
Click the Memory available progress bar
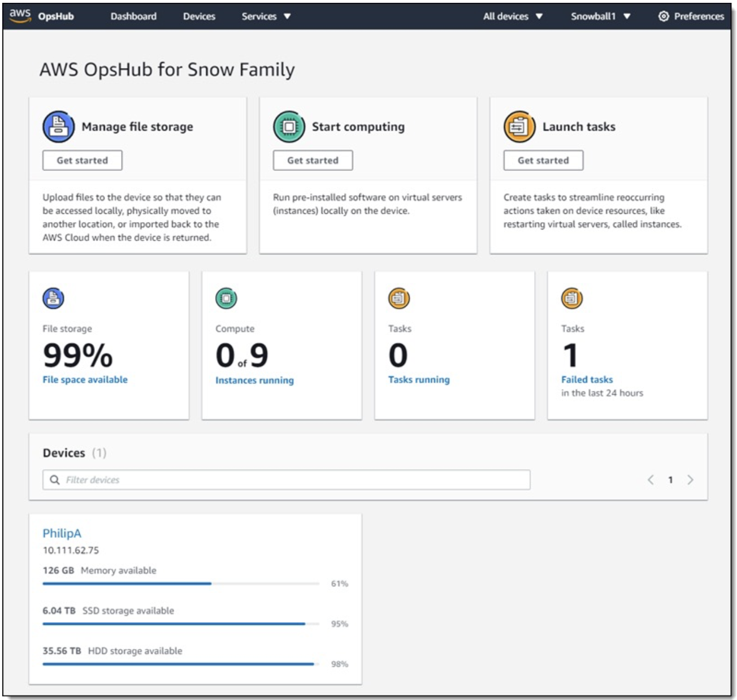[181, 584]
